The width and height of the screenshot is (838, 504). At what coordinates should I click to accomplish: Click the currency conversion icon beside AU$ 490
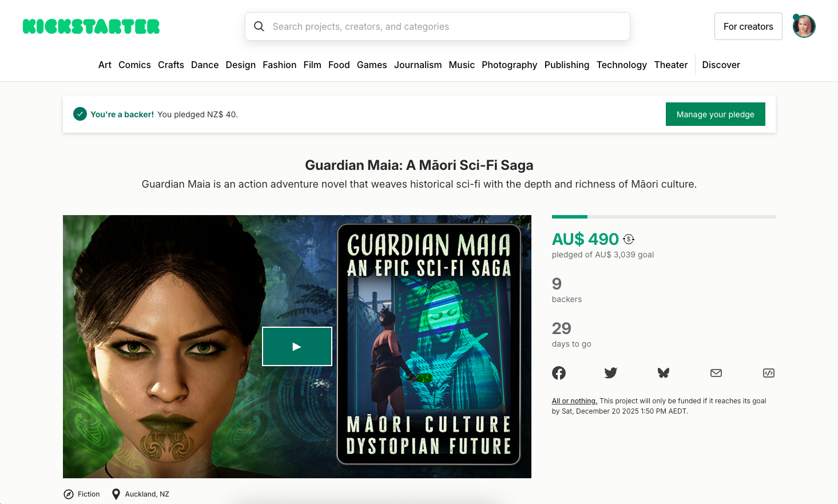pos(629,239)
